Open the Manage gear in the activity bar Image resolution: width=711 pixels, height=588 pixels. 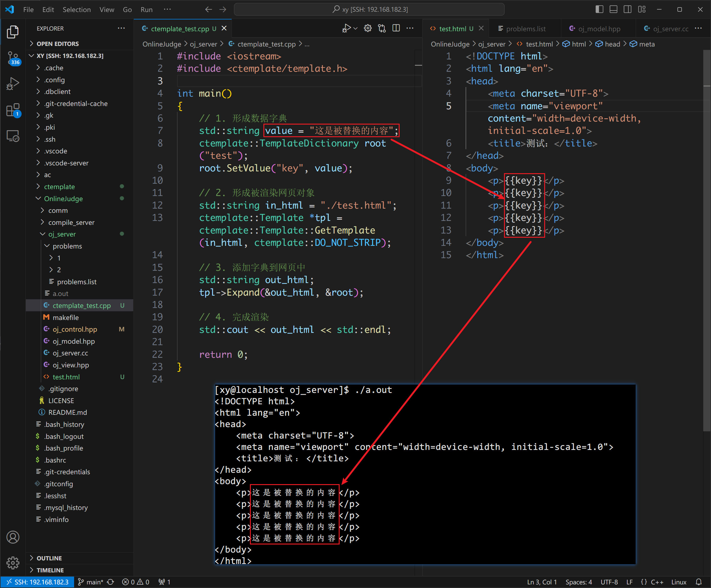(x=13, y=562)
